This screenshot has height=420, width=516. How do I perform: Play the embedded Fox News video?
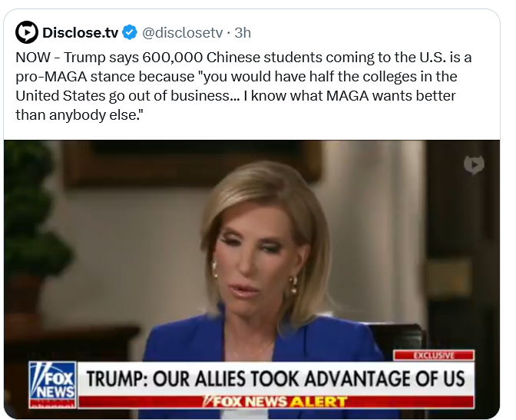click(252, 279)
